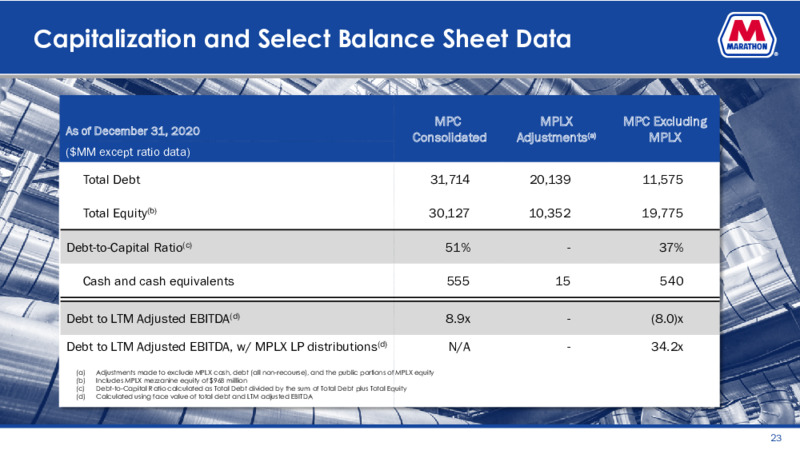The image size is (800, 450).
Task: Select the 37% ratio value
Action: (x=671, y=247)
